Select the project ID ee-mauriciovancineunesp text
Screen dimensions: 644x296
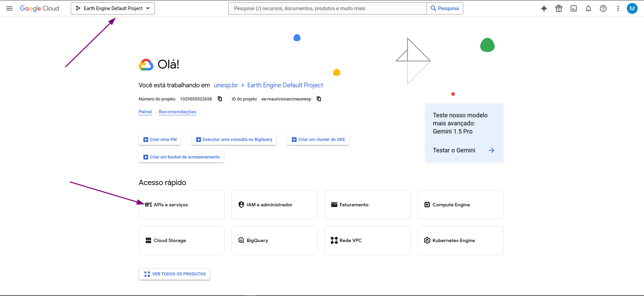[x=286, y=99]
